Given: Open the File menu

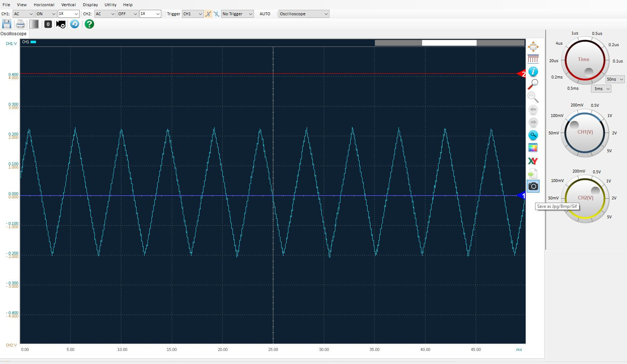Looking at the screenshot, I should tap(7, 5).
